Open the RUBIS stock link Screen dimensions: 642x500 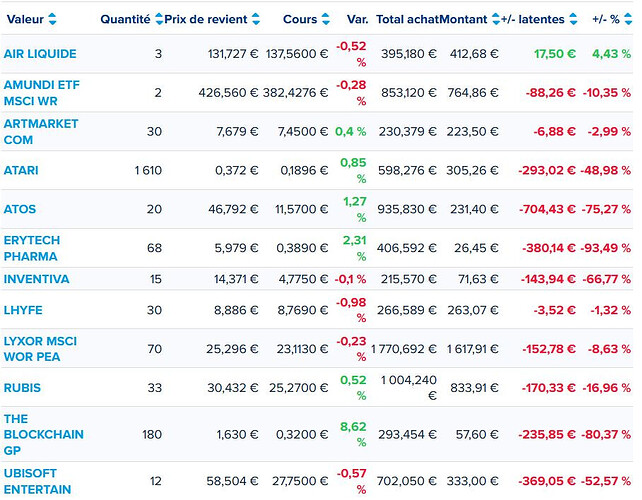click(22, 388)
